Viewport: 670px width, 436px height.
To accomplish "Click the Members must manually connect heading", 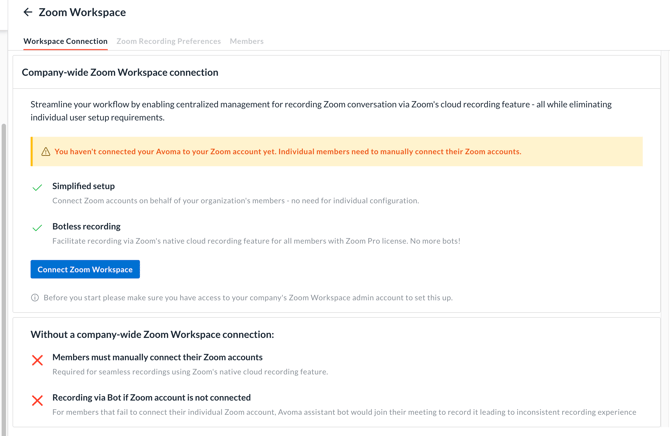I will [157, 357].
